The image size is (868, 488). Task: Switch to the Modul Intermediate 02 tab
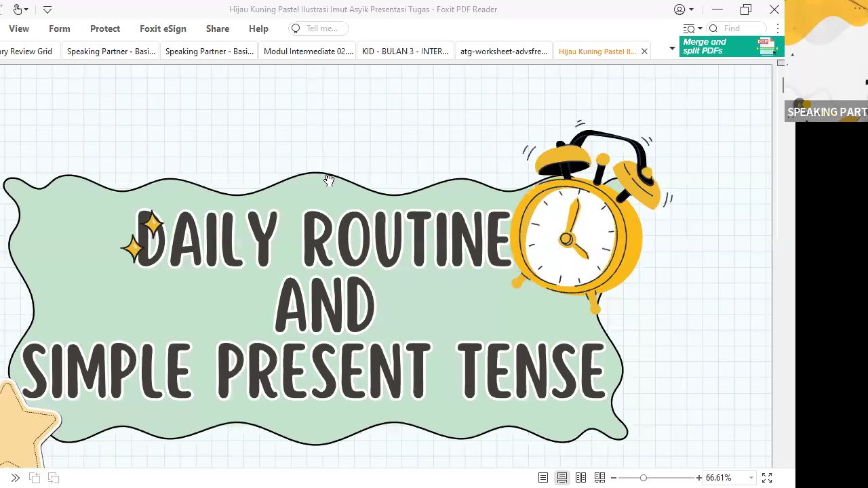(x=309, y=51)
